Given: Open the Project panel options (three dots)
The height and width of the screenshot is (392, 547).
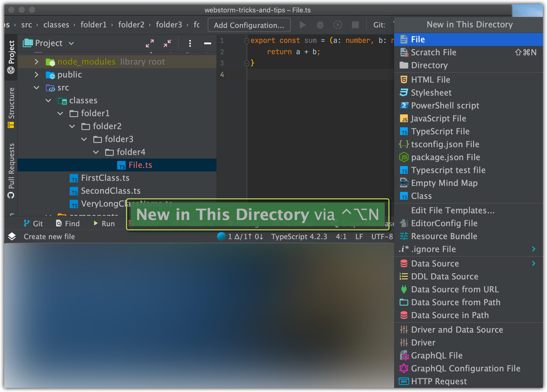Looking at the screenshot, I should coord(190,43).
